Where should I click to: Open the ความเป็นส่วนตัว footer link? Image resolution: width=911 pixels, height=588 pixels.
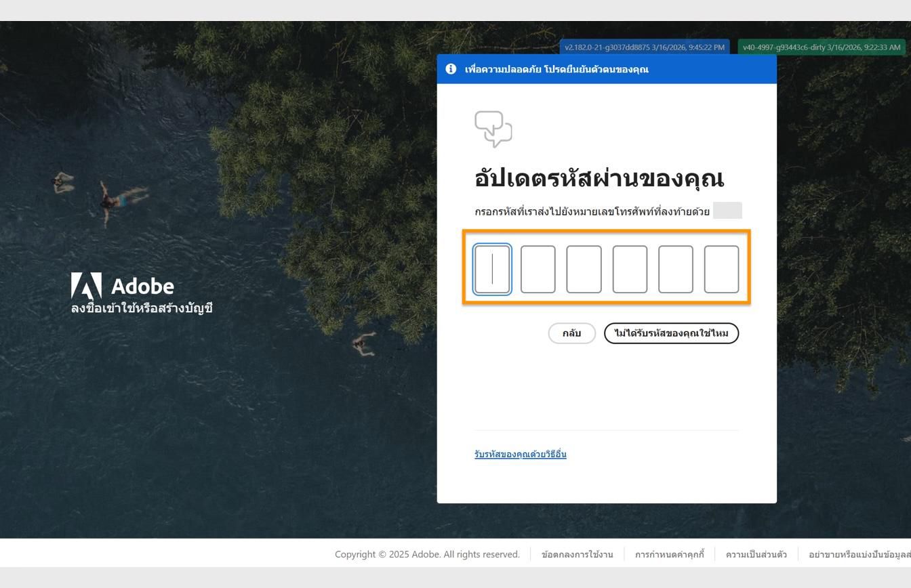tap(756, 554)
